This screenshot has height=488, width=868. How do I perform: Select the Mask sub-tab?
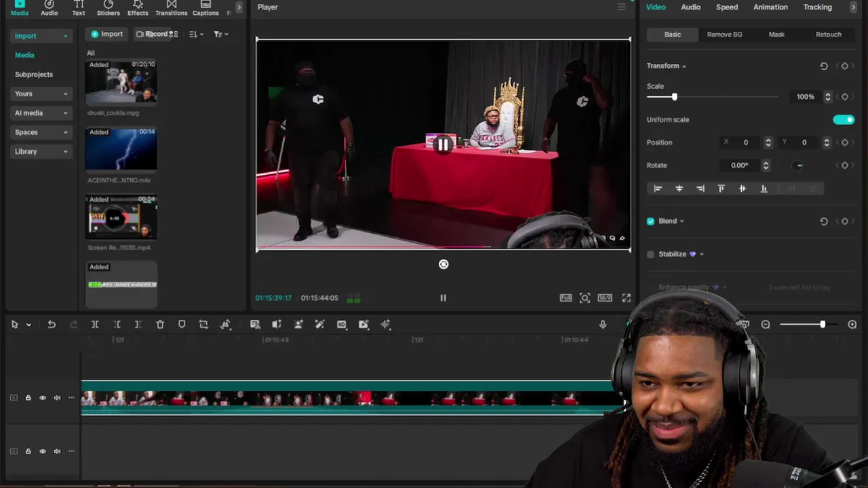point(776,35)
